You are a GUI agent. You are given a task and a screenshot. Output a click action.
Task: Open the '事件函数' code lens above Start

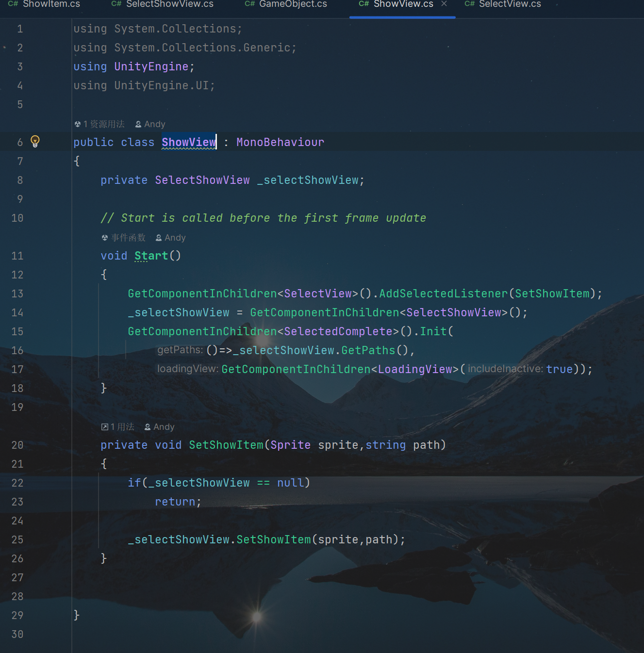click(x=124, y=238)
